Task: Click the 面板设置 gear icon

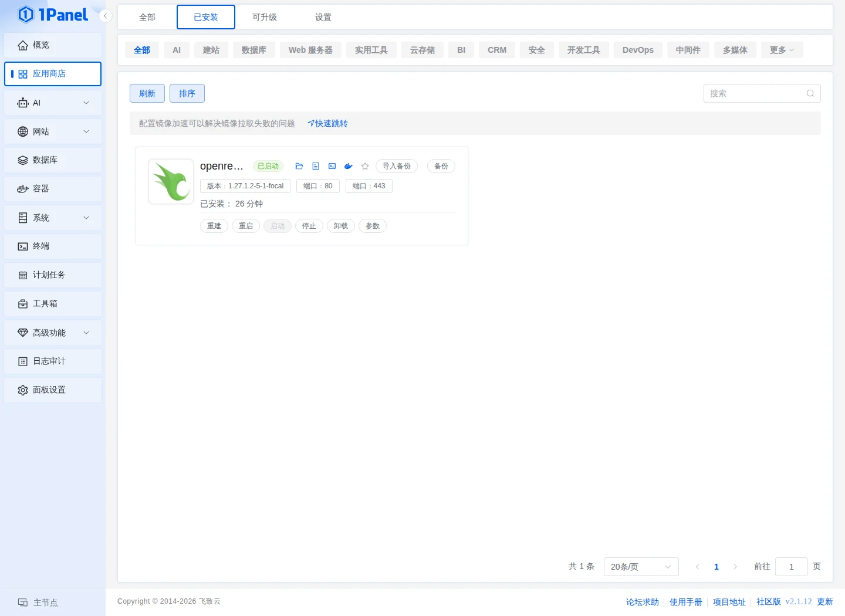Action: (x=23, y=390)
